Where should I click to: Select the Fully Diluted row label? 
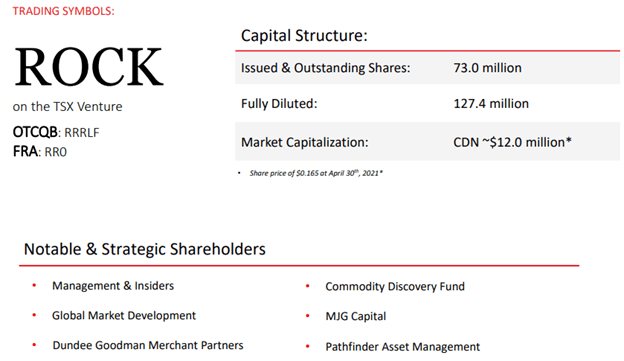tap(279, 104)
